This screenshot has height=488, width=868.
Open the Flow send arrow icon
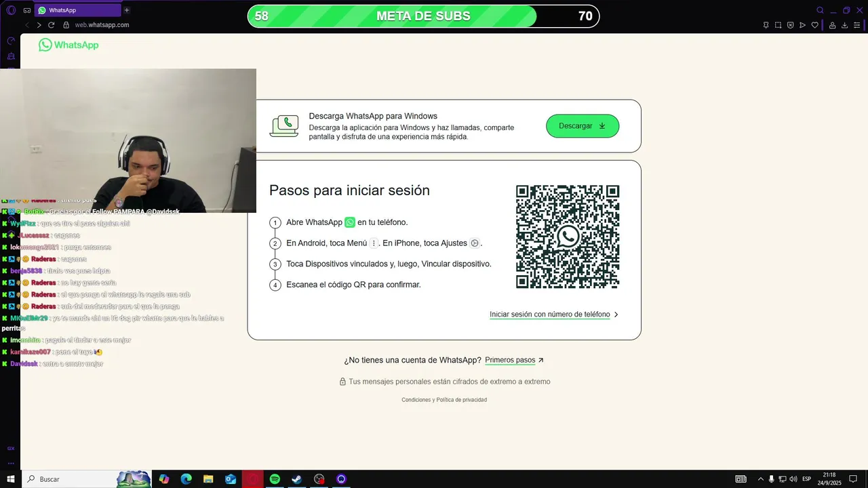pos(802,25)
